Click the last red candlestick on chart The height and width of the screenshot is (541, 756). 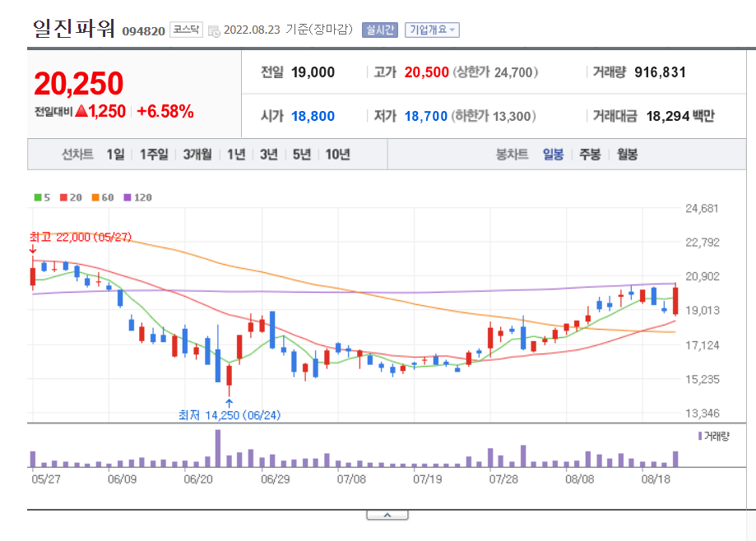pyautogui.click(x=675, y=301)
